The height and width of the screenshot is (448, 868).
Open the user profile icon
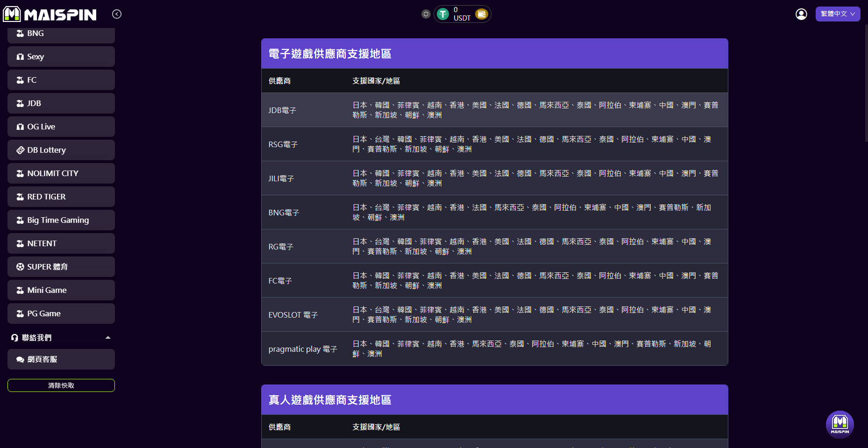coord(801,14)
